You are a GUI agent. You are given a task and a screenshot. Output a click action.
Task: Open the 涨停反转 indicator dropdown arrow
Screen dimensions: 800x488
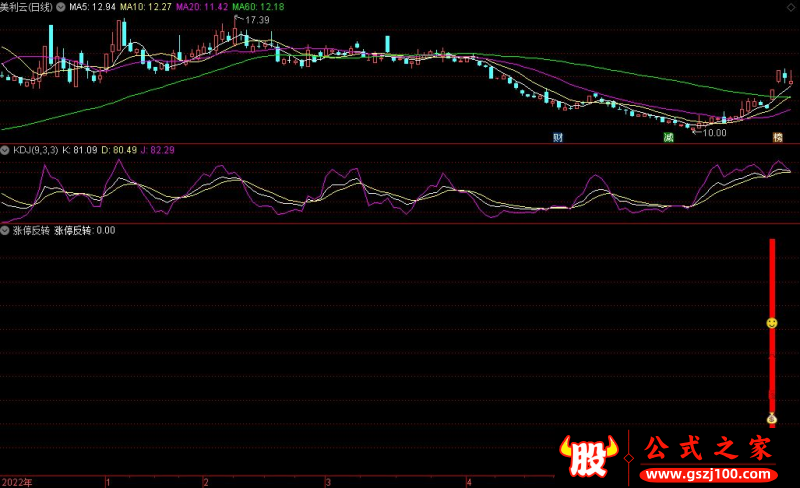click(x=5, y=230)
